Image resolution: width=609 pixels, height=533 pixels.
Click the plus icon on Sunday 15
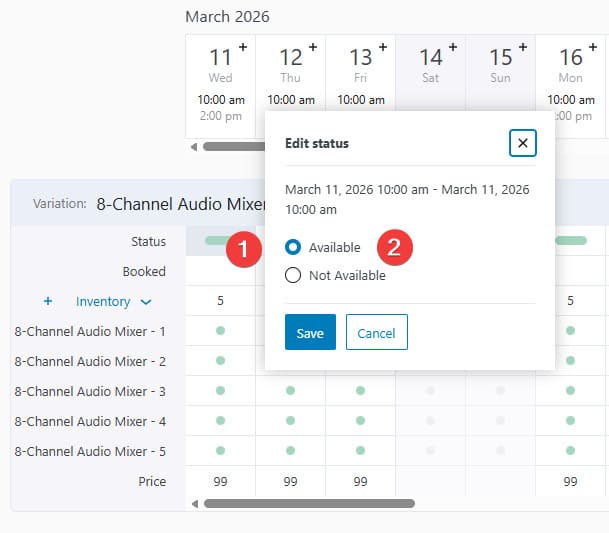pyautogui.click(x=523, y=47)
